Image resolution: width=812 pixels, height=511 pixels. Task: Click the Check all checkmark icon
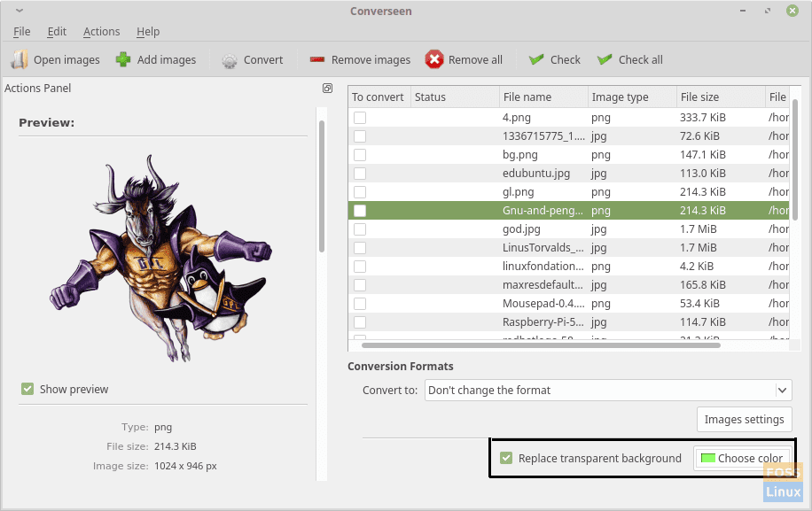pyautogui.click(x=605, y=59)
